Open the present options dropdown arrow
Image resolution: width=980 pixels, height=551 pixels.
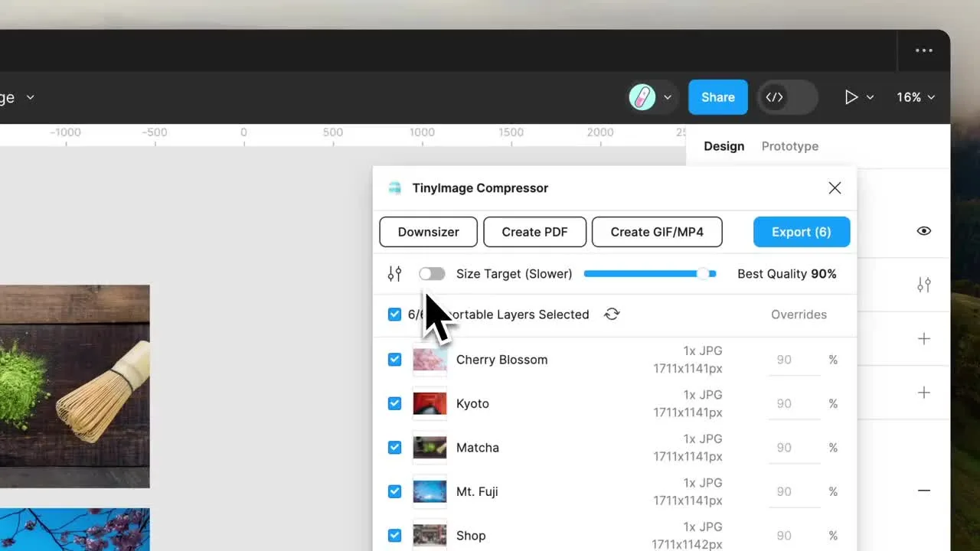(x=870, y=97)
